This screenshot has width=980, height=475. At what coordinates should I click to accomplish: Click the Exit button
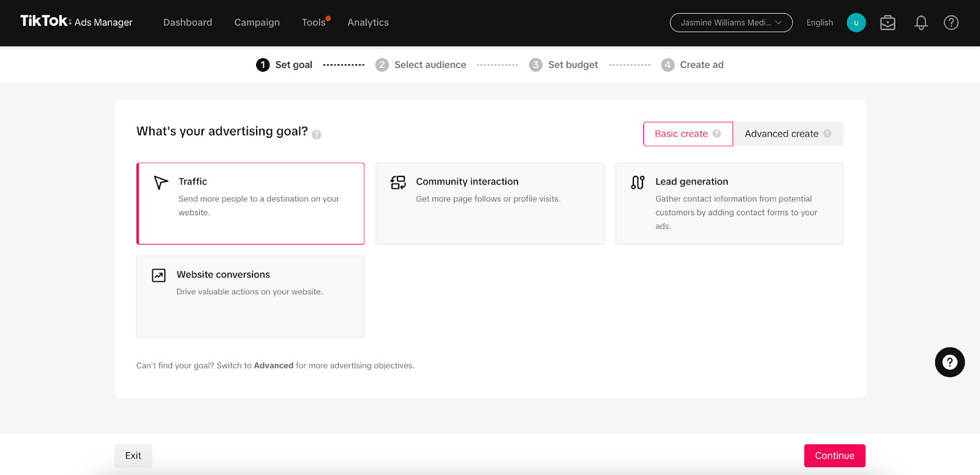point(133,455)
